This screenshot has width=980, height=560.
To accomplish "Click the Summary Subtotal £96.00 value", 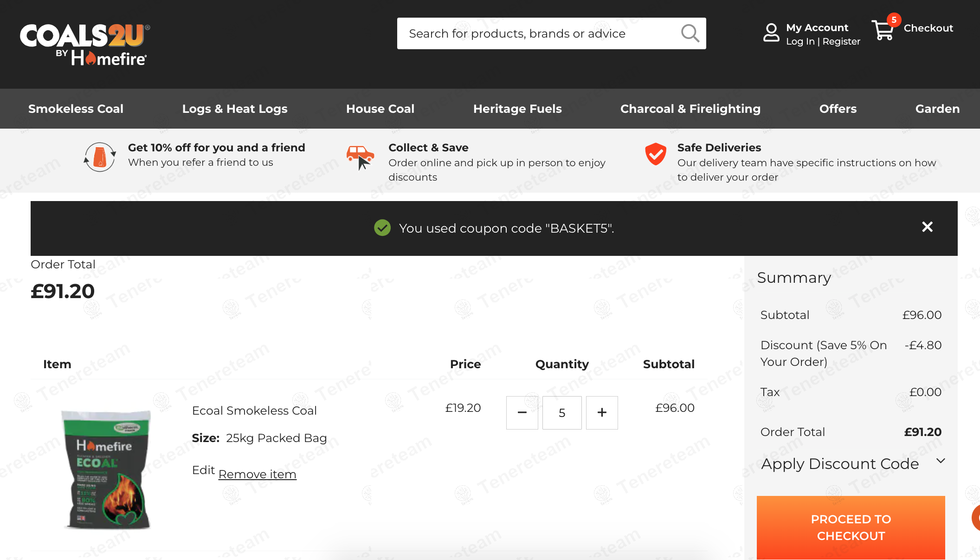I will 922,315.
